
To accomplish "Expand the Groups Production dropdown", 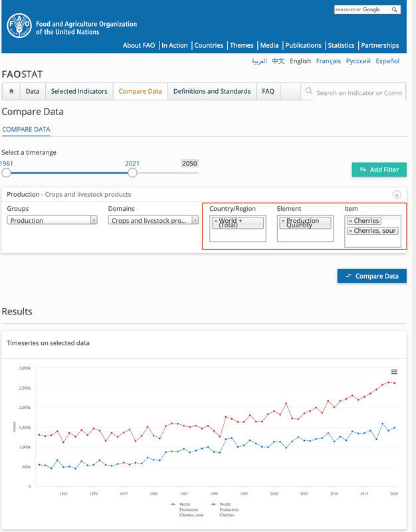I will click(x=52, y=220).
